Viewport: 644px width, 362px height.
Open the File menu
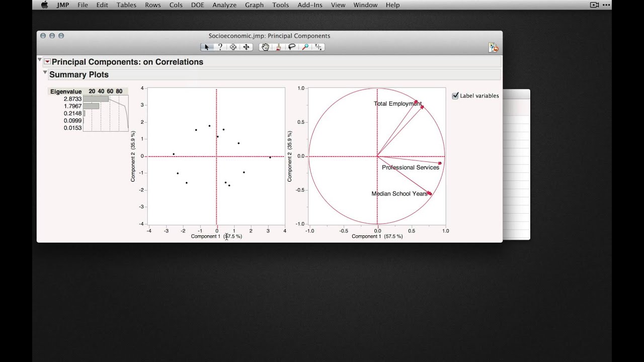(83, 5)
